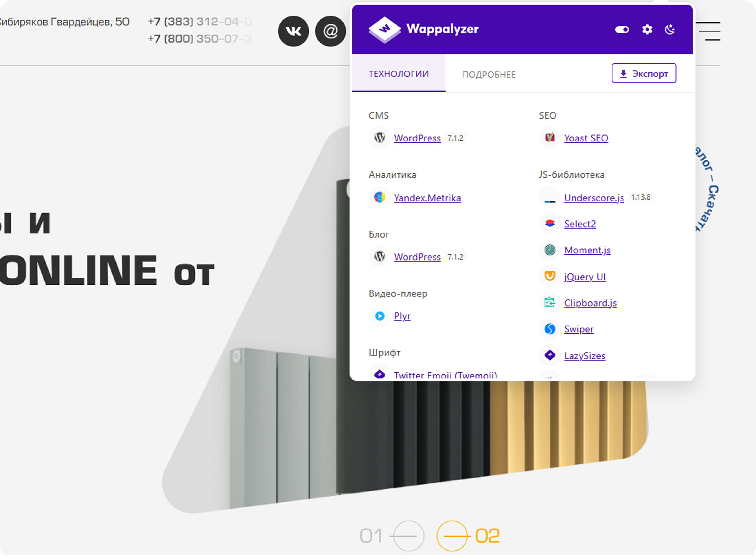Click the Underscore.js 1.13.8 version badge

coord(641,197)
